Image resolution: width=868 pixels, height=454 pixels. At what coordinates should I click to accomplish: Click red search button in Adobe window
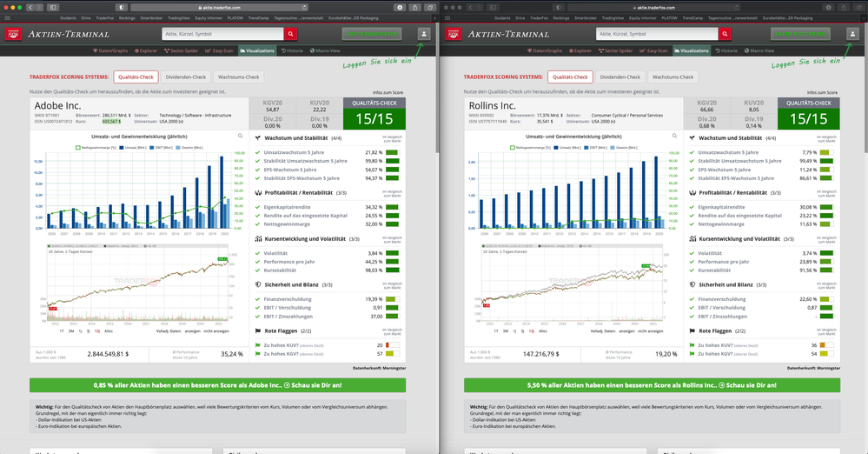(290, 34)
